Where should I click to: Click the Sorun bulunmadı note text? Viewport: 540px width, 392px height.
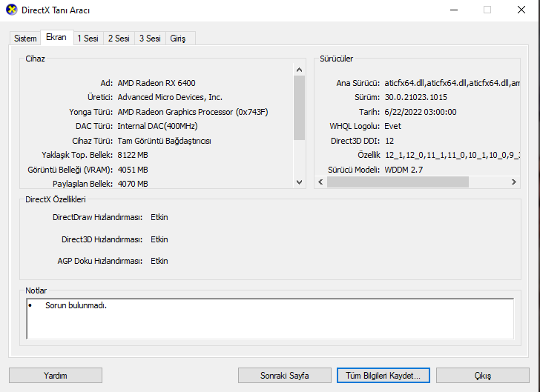pos(76,305)
